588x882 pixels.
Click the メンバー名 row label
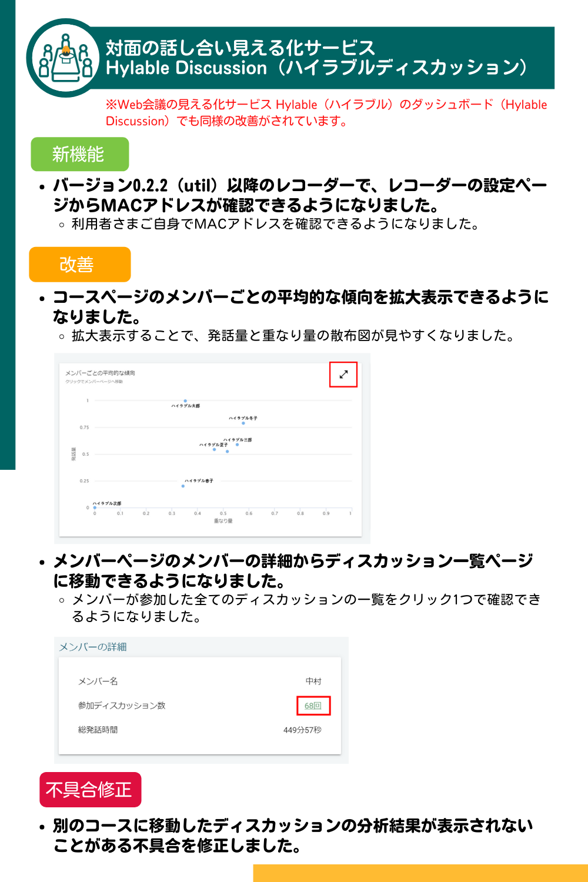pyautogui.click(x=98, y=681)
